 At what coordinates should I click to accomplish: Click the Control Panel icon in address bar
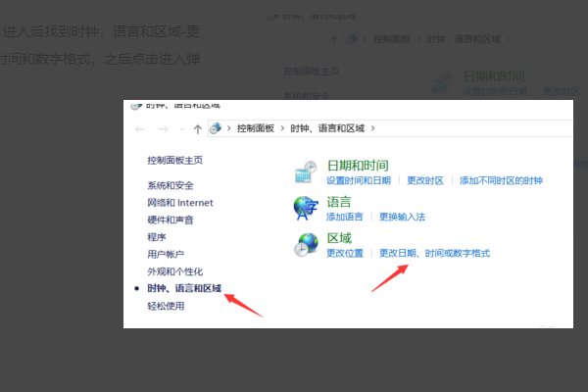(x=216, y=128)
